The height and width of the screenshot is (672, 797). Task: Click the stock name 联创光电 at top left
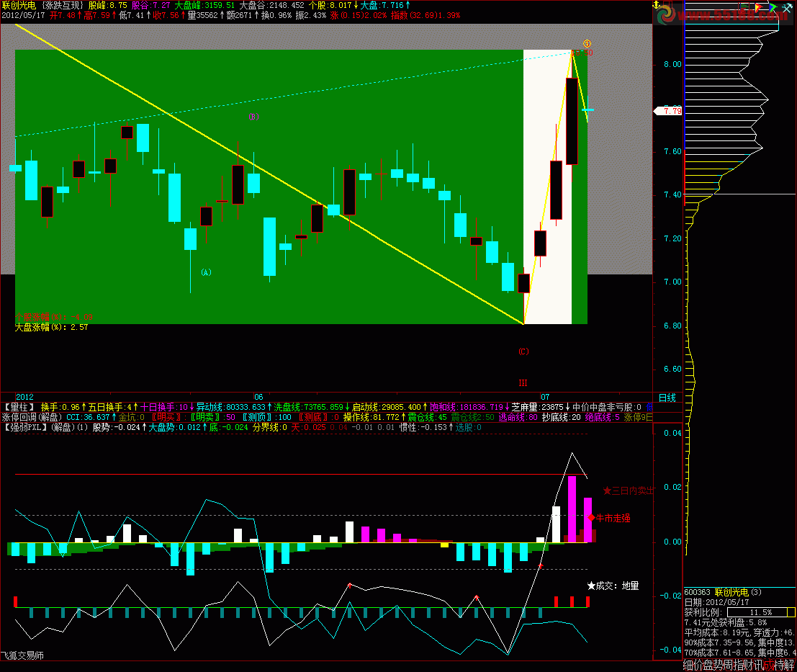pos(19,5)
